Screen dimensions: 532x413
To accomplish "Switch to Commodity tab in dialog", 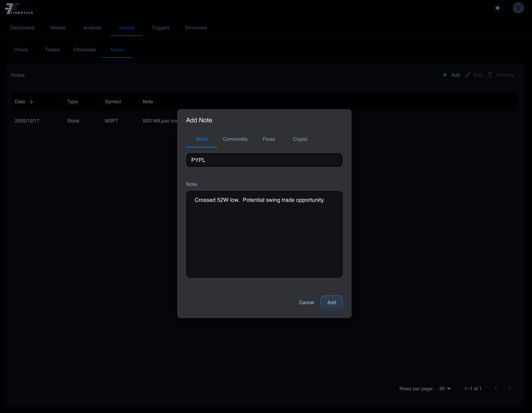I will tap(235, 139).
